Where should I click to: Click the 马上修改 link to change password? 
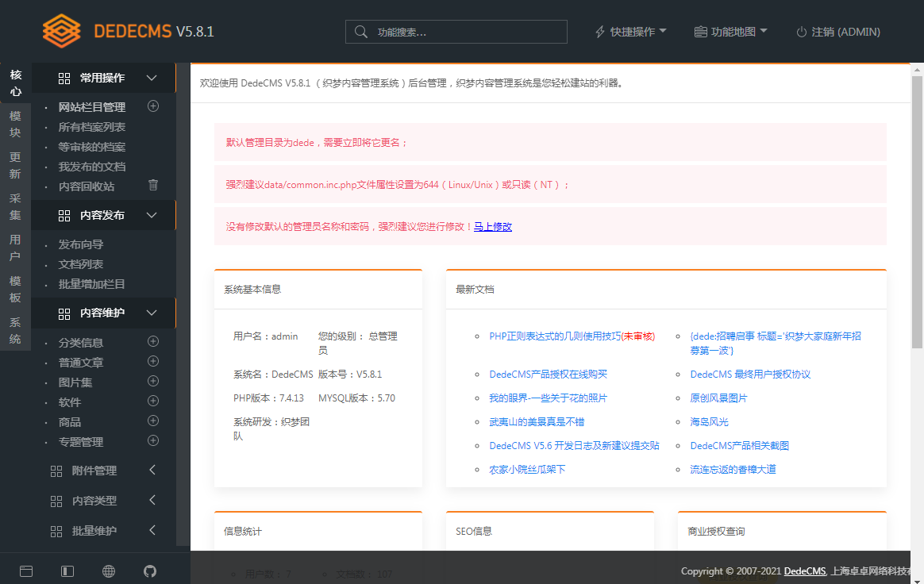(x=492, y=226)
